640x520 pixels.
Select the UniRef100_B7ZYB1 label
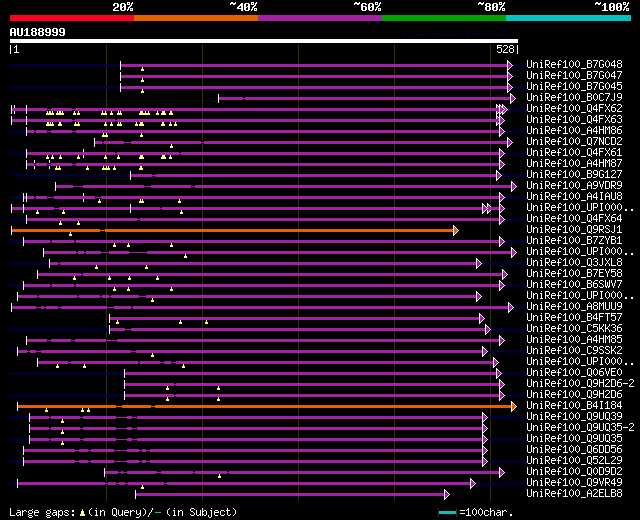574,241
